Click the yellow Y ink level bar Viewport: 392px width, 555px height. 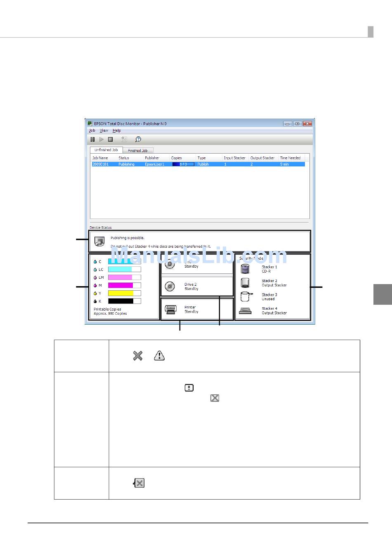coord(124,293)
